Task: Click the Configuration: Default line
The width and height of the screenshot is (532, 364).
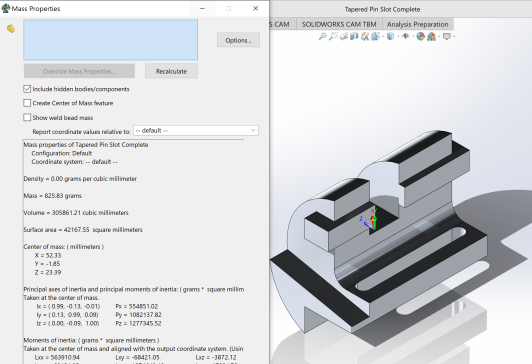Action: tap(62, 153)
